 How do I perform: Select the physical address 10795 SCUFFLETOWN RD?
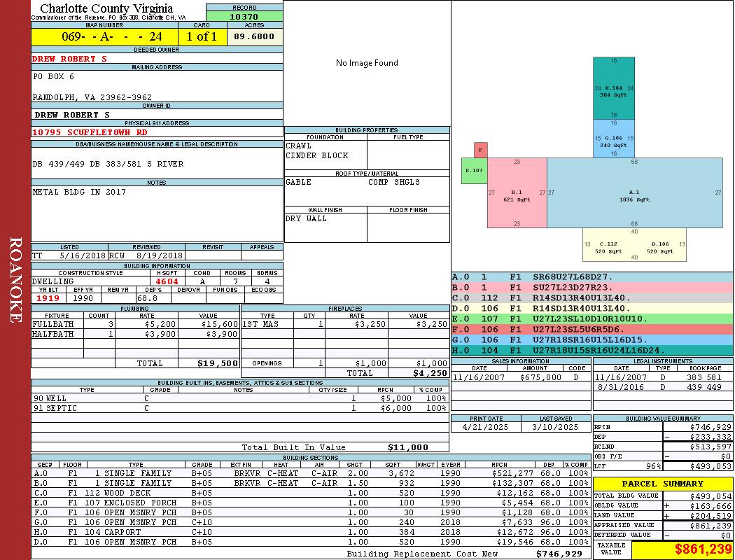point(90,132)
